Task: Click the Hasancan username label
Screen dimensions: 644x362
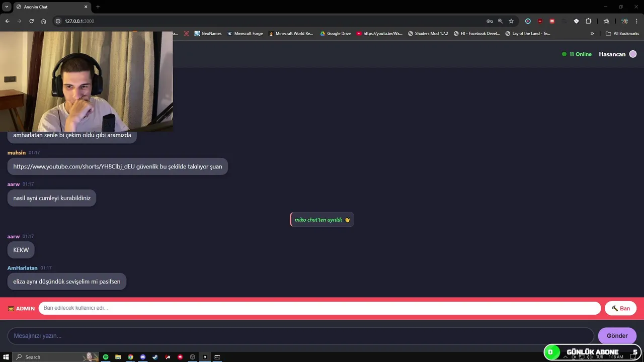Action: (x=612, y=54)
